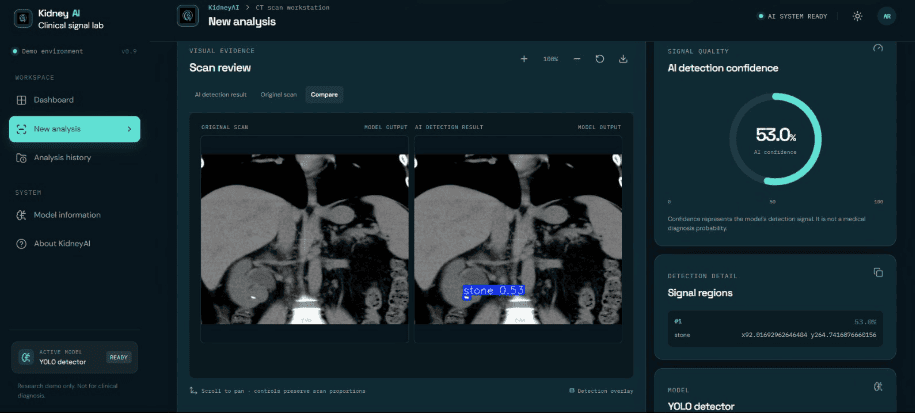The image size is (915, 413).
Task: Click the confidence disclaimer text
Action: point(766,223)
